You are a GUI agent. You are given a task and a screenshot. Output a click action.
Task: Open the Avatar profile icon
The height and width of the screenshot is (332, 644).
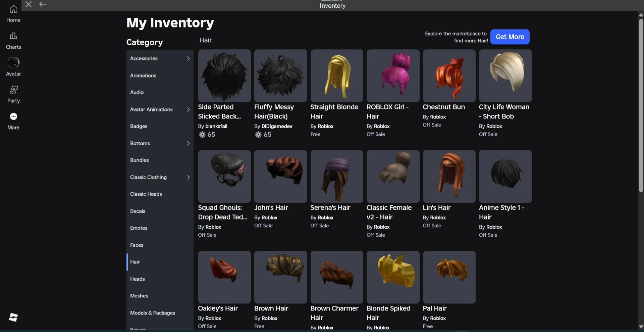click(13, 63)
